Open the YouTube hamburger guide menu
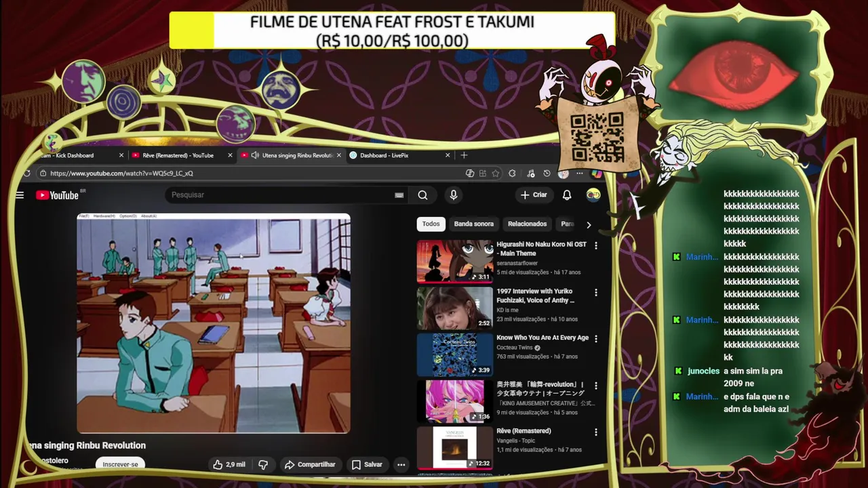The width and height of the screenshot is (868, 488). pos(20,195)
